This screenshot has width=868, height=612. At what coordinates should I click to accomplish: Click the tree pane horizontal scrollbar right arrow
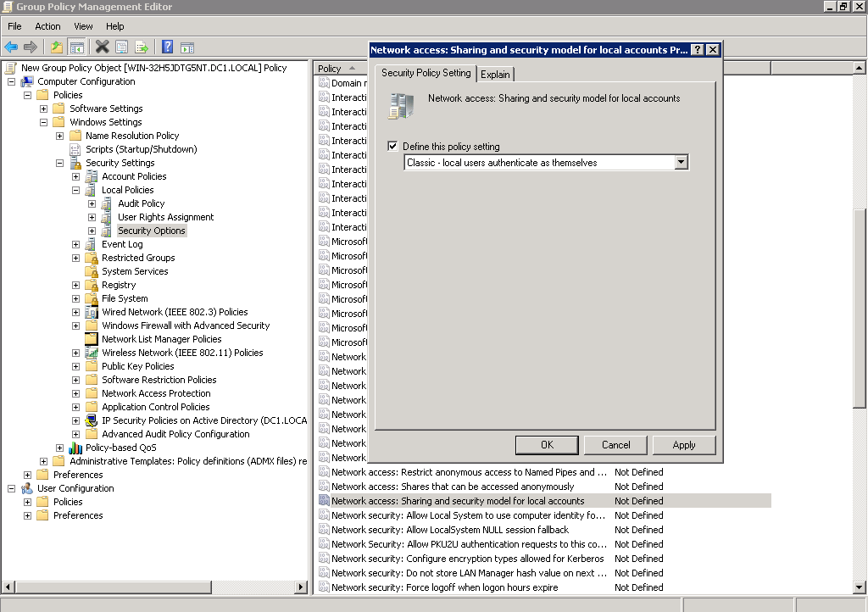coord(301,587)
